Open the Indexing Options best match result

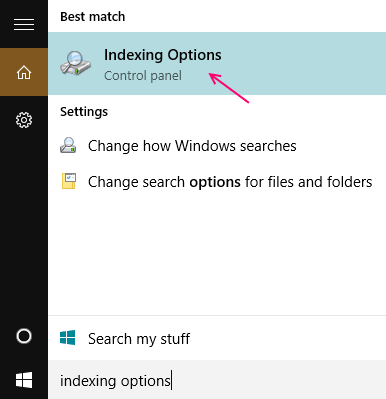pos(217,63)
